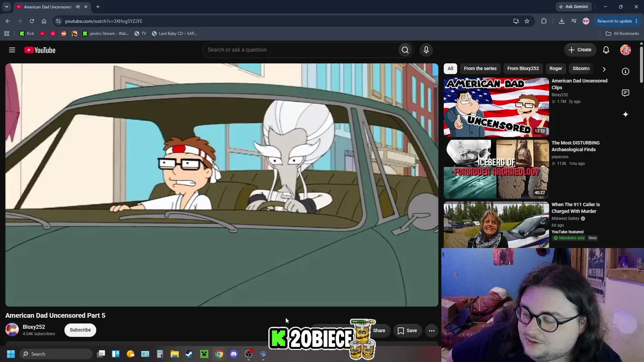Open the video info panel icon
644x362 pixels.
click(x=625, y=71)
